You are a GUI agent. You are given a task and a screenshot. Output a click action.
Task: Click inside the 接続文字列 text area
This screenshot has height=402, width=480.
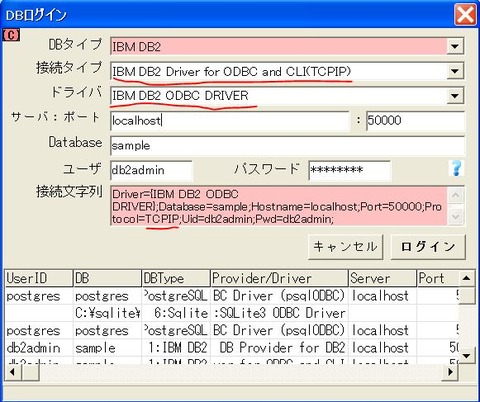click(279, 206)
